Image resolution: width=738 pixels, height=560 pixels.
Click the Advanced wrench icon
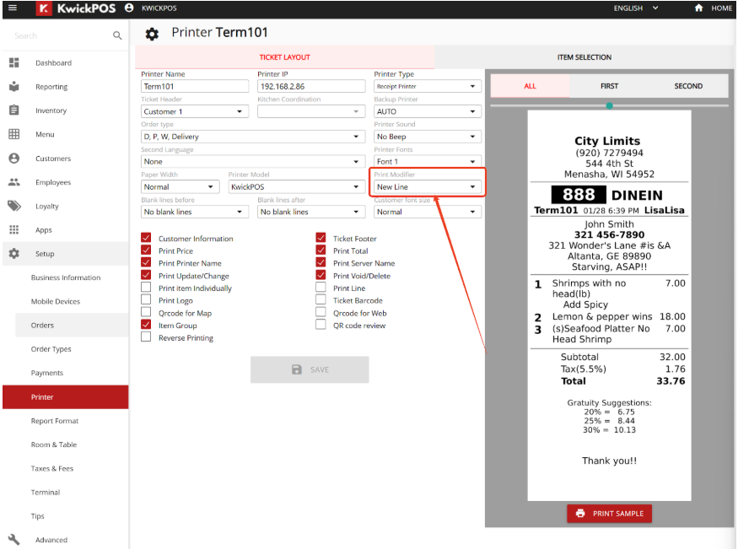14,540
